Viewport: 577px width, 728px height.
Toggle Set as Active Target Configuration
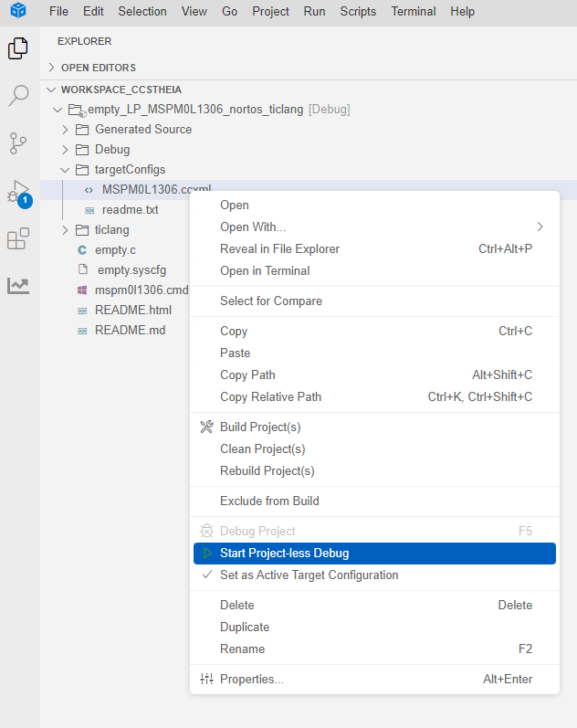click(309, 575)
